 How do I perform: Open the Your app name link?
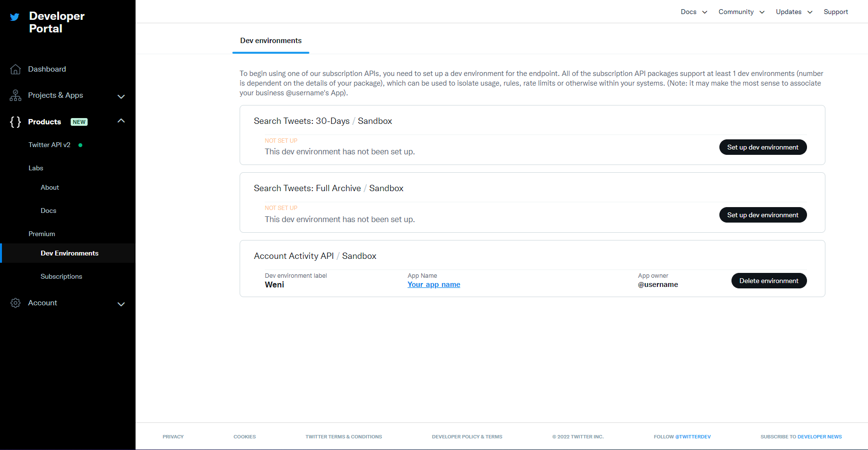[x=434, y=285]
